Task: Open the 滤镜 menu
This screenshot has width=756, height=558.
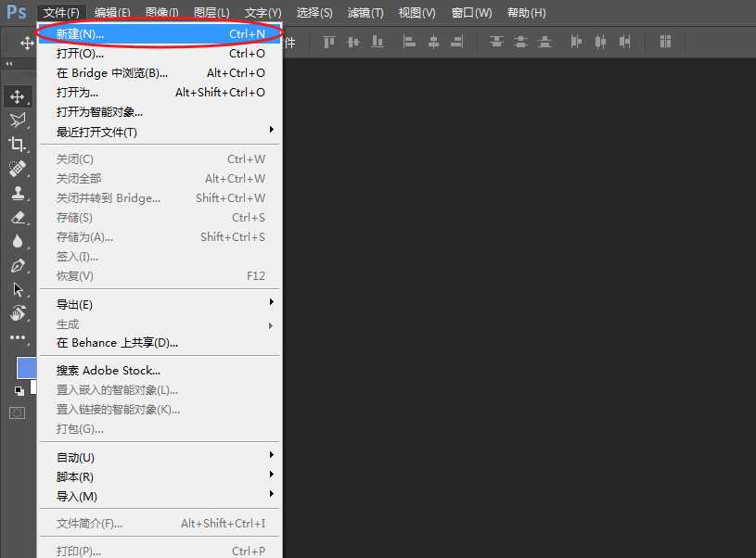Action: click(x=365, y=12)
